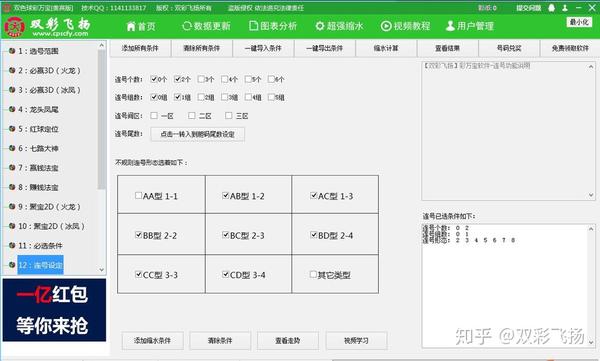The height and width of the screenshot is (361, 600).
Task: Click the 双彩飞扬 round logo
Action: click(14, 27)
